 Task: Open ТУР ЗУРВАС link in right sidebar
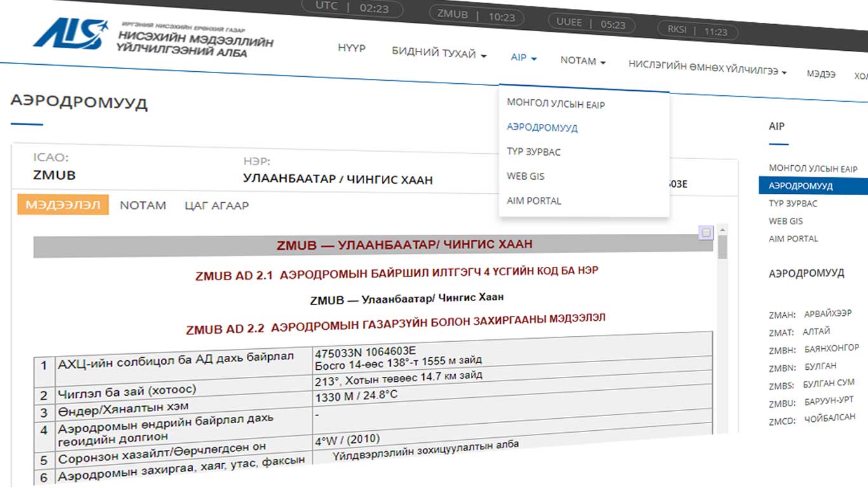tap(793, 203)
